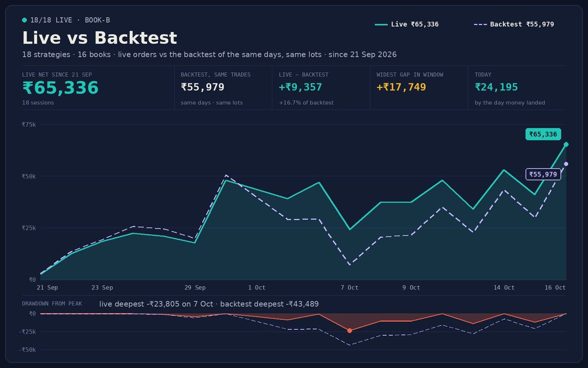Image resolution: width=588 pixels, height=368 pixels.
Task: Click the Live vs Backtest title
Action: (99, 38)
